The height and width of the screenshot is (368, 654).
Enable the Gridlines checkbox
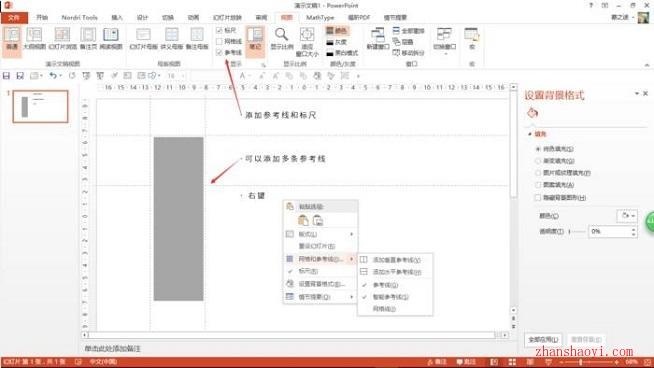pyautogui.click(x=219, y=41)
